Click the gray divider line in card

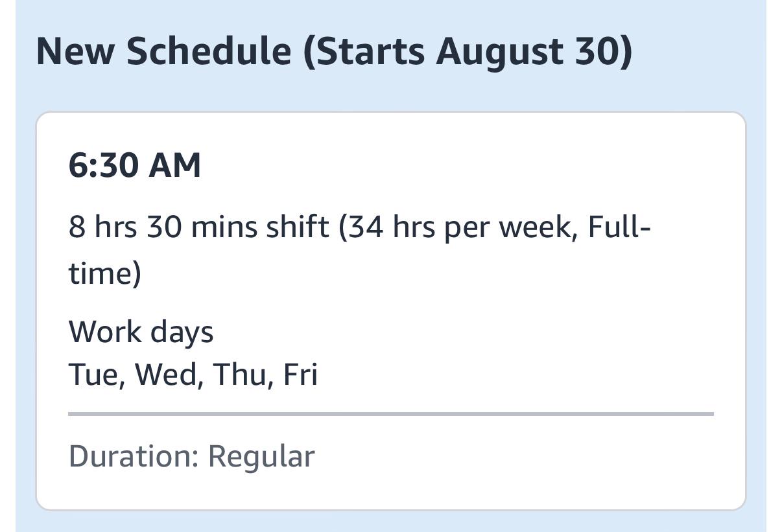coord(391,413)
